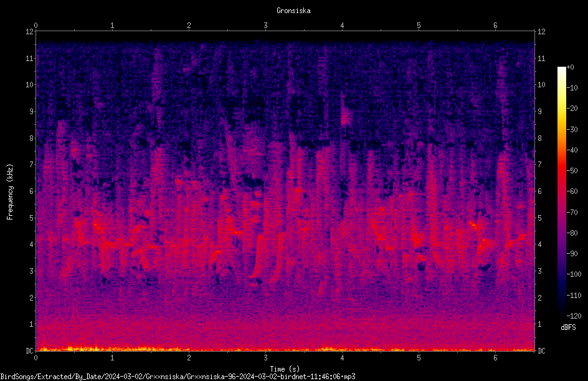The image size is (588, 381).
Task: Click the 6 kHz label on right axis
Action: [x=539, y=191]
